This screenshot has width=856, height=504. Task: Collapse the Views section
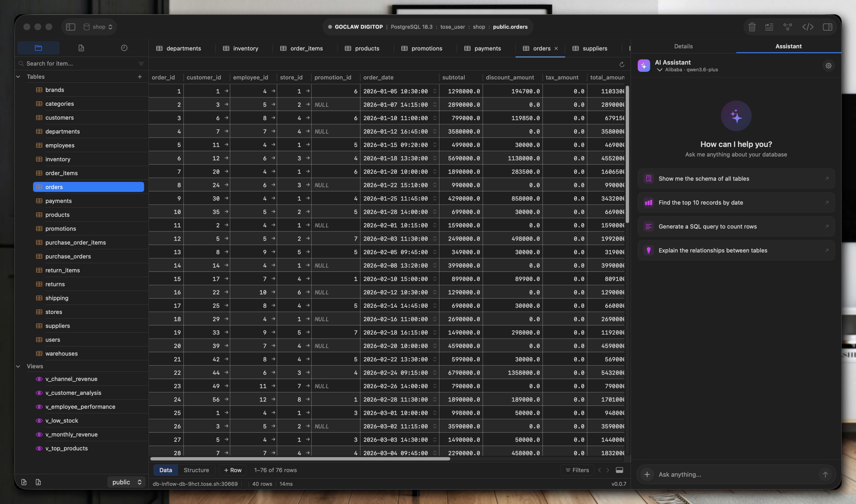pyautogui.click(x=18, y=366)
